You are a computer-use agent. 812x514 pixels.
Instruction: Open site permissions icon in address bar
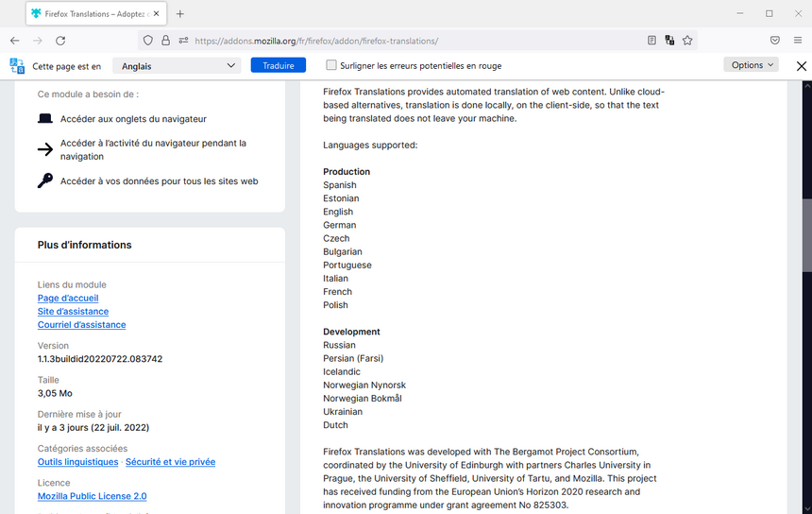(x=183, y=41)
